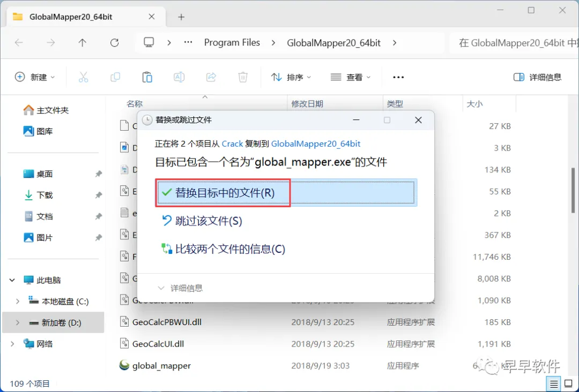Open 下载 in the sidebar

[38, 195]
